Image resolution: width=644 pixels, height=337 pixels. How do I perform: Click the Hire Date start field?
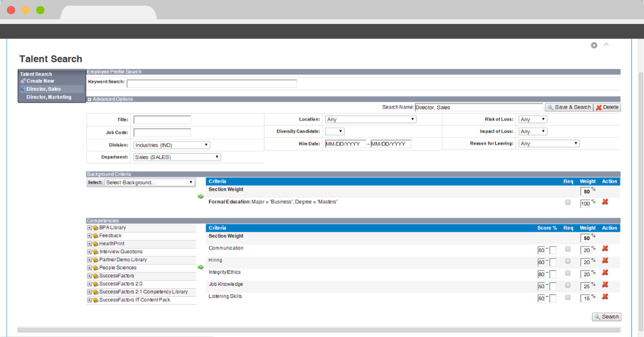point(345,144)
